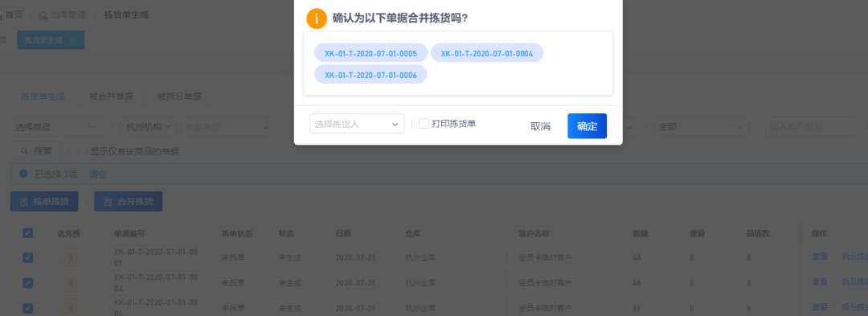
Task: Open 出库管理 in the breadcrumb
Action: 68,15
